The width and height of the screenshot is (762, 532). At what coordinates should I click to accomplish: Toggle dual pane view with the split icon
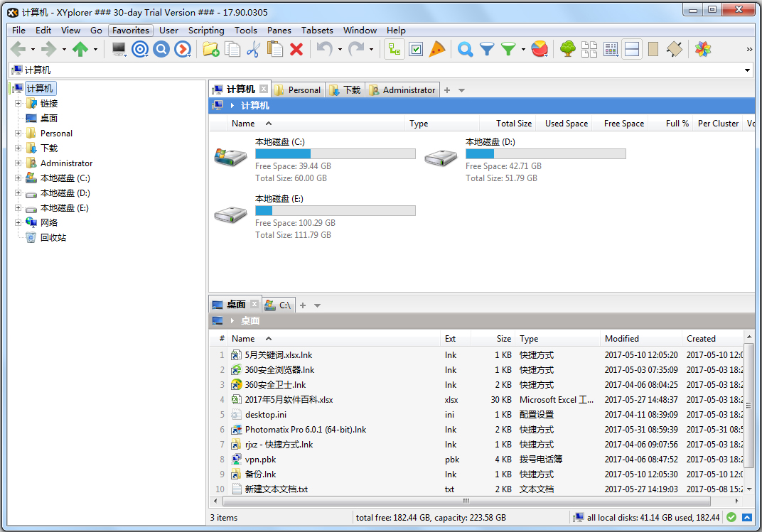coord(632,49)
